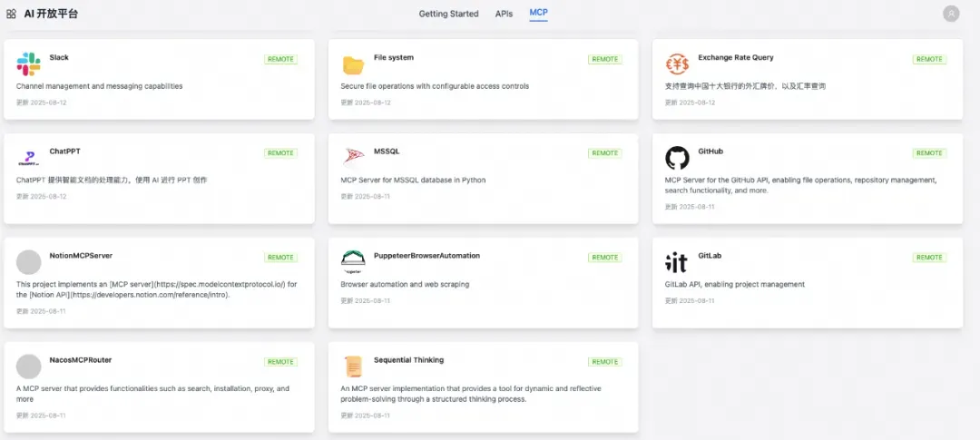980x440 pixels.
Task: Click the File system folder icon
Action: coord(353,65)
